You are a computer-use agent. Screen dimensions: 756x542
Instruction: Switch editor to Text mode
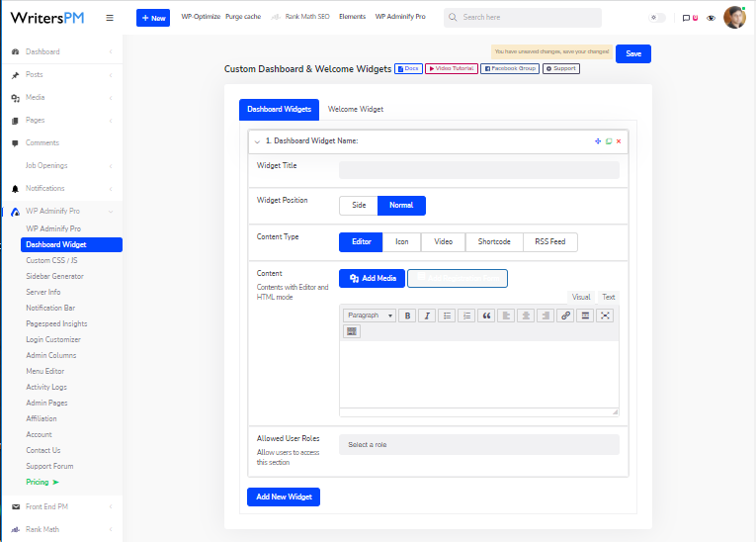pos(609,298)
